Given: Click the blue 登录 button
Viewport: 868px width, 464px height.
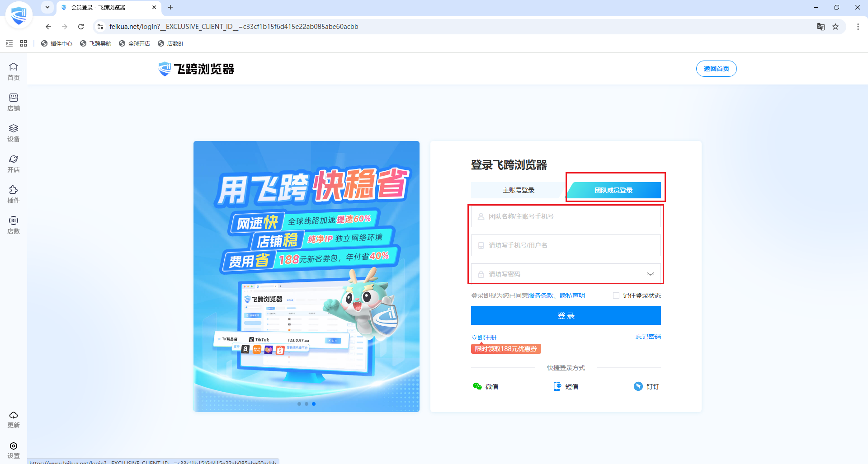Looking at the screenshot, I should click(566, 315).
